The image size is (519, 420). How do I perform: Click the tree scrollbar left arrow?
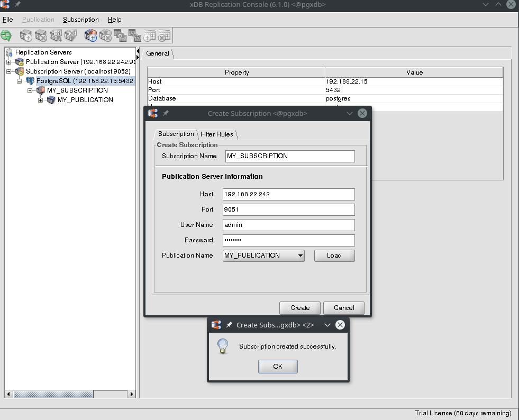8,394
